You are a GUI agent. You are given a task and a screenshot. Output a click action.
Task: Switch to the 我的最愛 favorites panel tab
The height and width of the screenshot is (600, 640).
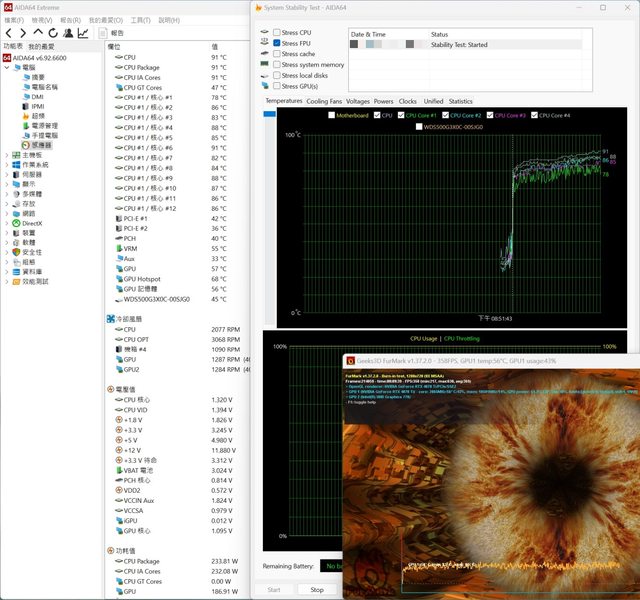(41, 46)
